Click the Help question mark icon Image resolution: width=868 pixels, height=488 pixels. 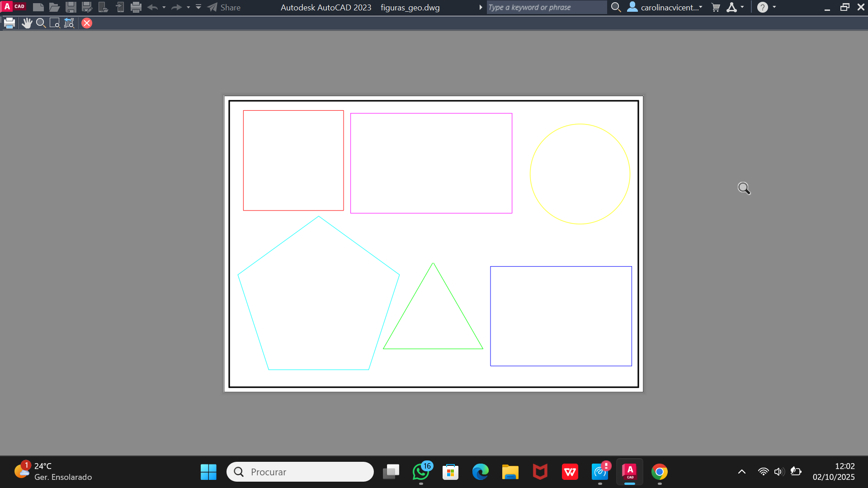[x=762, y=7]
